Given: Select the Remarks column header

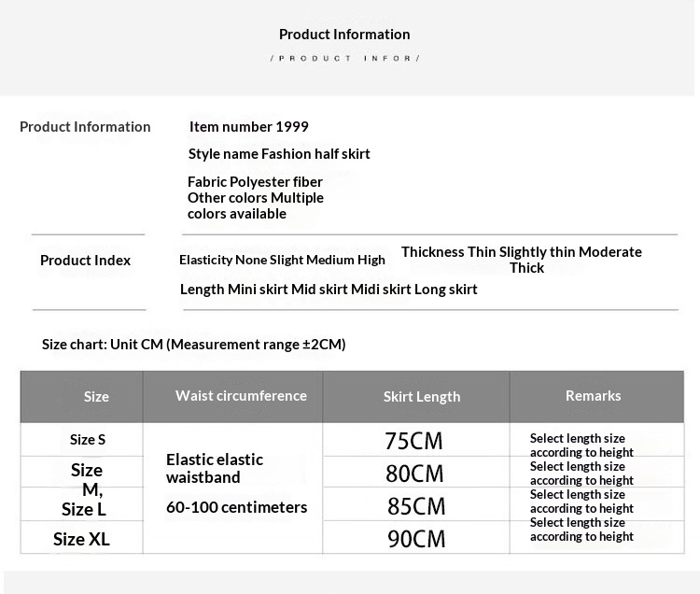Looking at the screenshot, I should pyautogui.click(x=593, y=396).
